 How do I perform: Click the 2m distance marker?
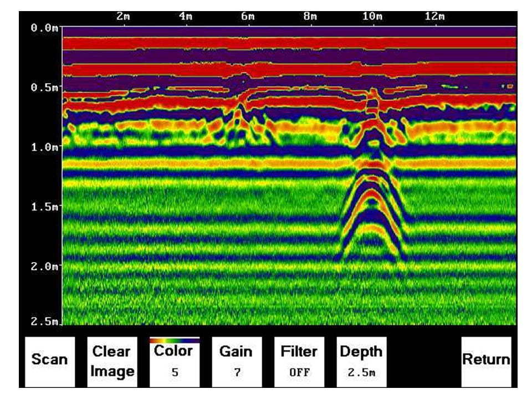click(x=124, y=17)
